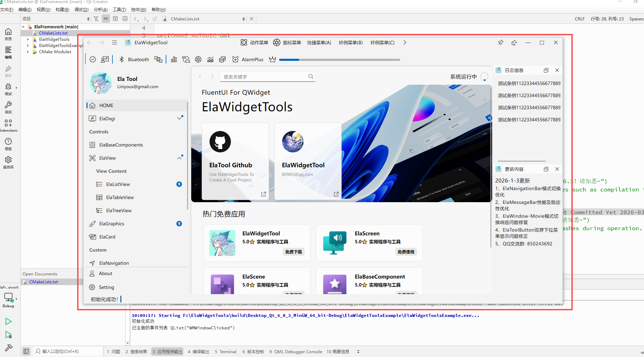Click the green Run button

[8, 321]
